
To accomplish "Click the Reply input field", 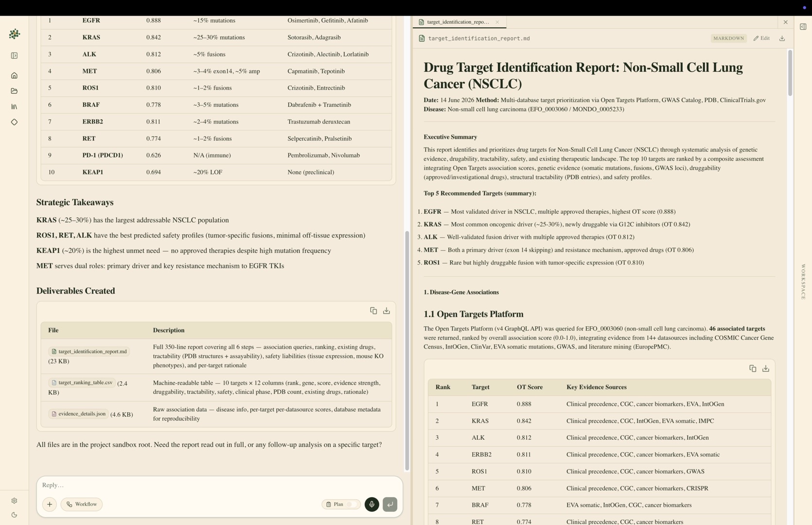I will pos(220,485).
